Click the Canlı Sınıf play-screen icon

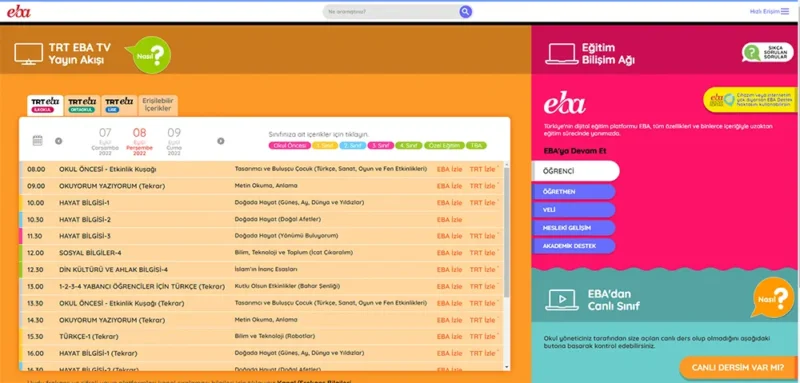point(562,300)
